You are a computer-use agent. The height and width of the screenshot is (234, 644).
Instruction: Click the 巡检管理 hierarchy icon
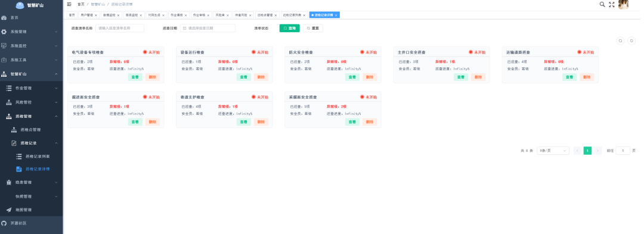(8, 116)
